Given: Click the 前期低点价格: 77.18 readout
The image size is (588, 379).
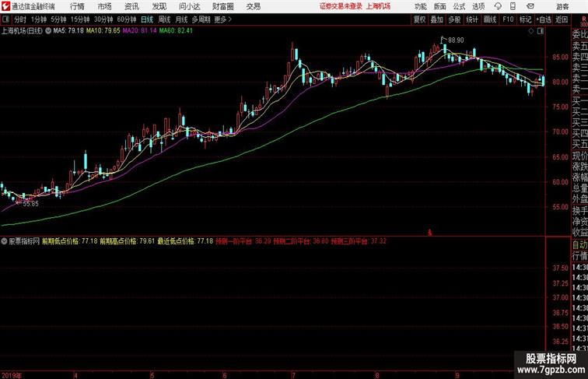Looking at the screenshot, I should click(x=70, y=241).
